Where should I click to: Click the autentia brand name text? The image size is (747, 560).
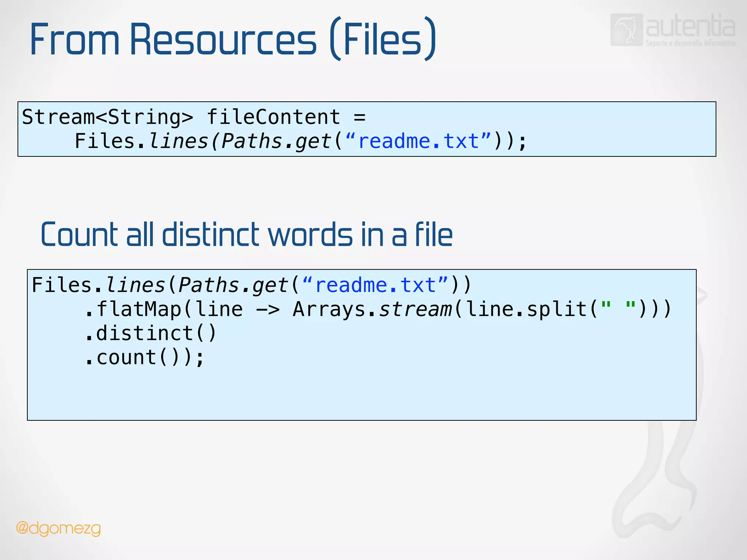point(690,26)
